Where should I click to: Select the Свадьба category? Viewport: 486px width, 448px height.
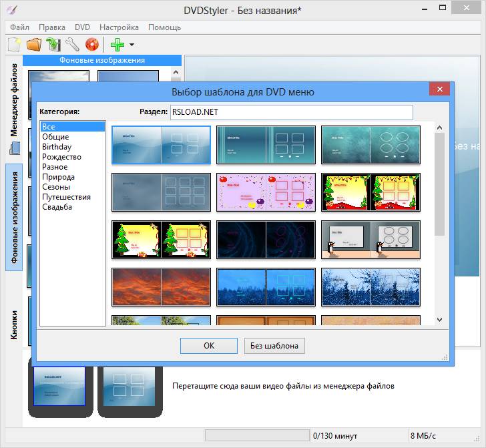(x=73, y=207)
